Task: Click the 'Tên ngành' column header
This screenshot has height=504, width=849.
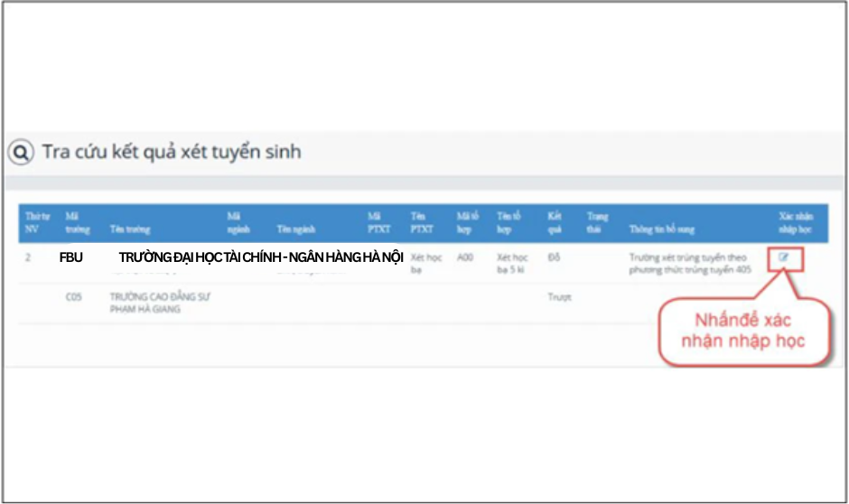Action: tap(296, 229)
